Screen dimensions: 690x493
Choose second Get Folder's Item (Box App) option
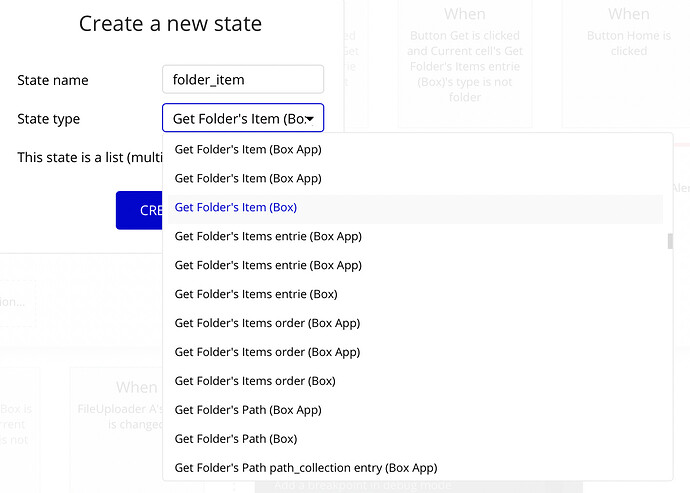click(x=415, y=178)
